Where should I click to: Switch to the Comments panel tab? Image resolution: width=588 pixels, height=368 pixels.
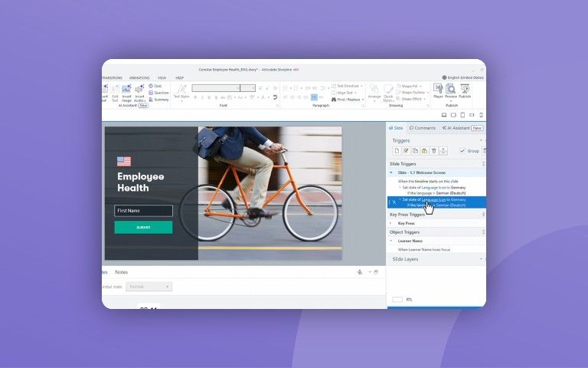423,128
